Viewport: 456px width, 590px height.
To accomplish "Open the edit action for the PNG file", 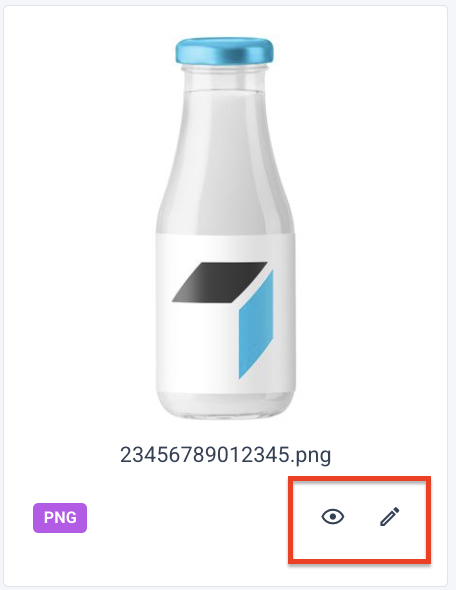I will 389,517.
